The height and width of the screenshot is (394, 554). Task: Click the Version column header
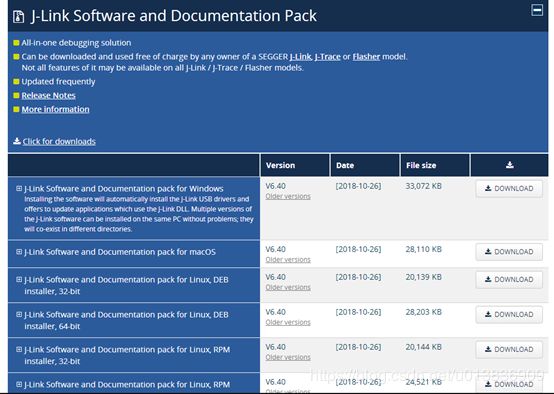[x=295, y=165]
